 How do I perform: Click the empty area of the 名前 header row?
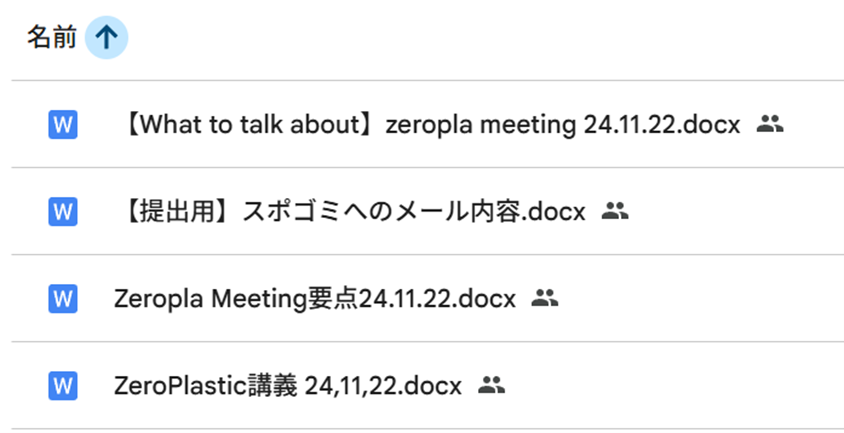point(484,39)
